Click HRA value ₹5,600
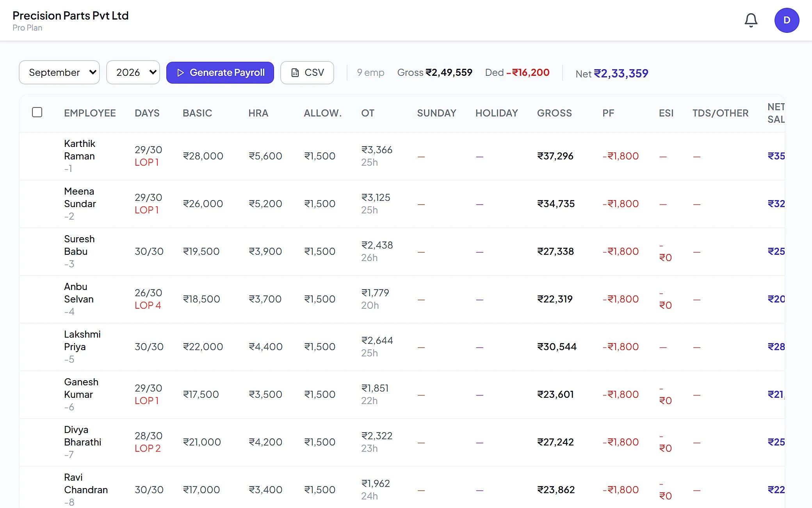 (x=265, y=156)
